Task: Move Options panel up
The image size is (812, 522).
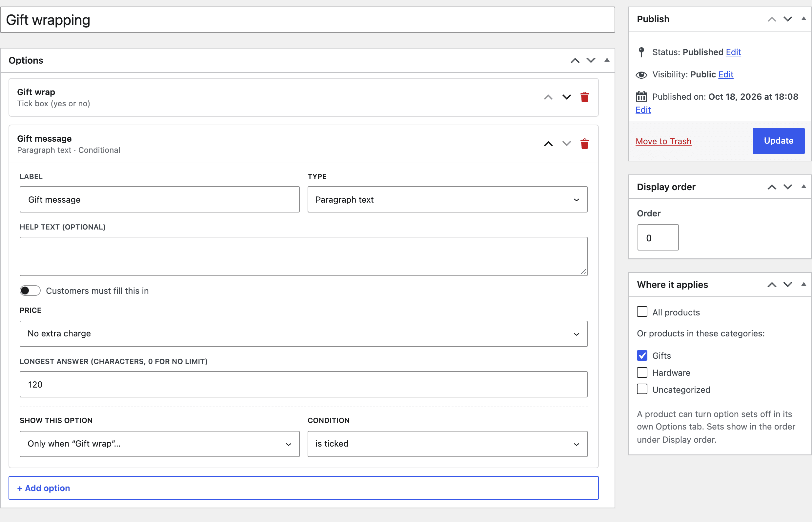Action: [575, 60]
